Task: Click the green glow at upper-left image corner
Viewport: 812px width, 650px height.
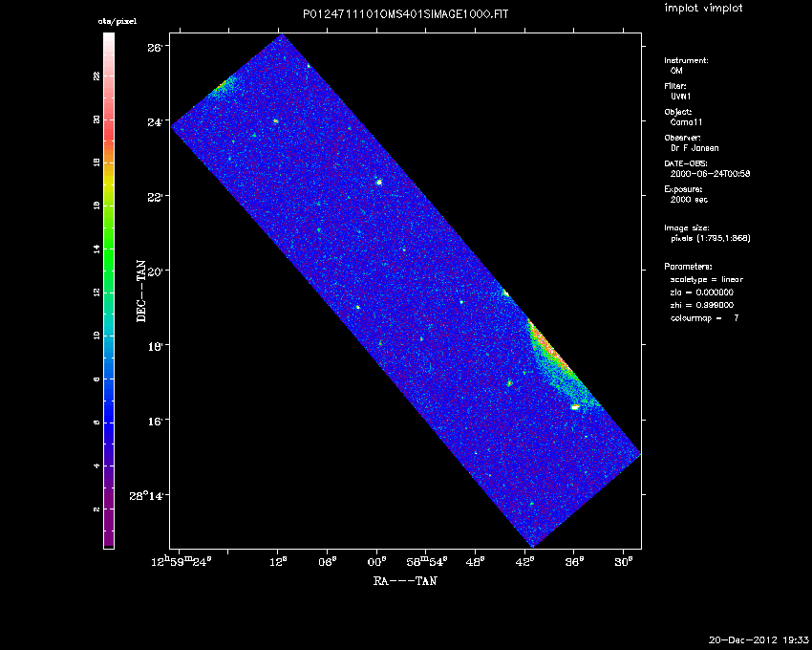Action: click(224, 87)
